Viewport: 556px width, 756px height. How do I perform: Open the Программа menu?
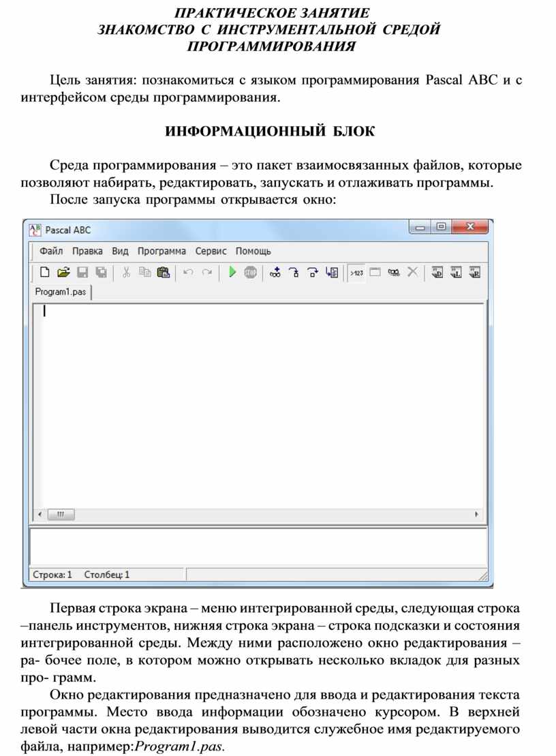[x=161, y=251]
